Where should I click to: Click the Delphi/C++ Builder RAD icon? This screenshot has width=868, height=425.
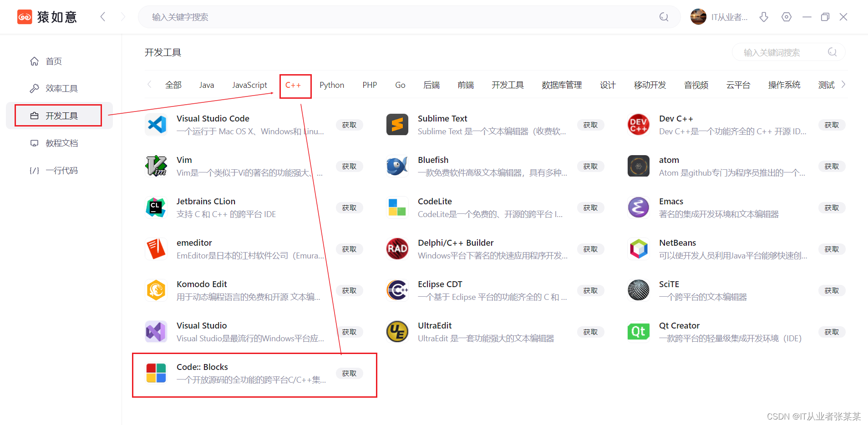397,249
